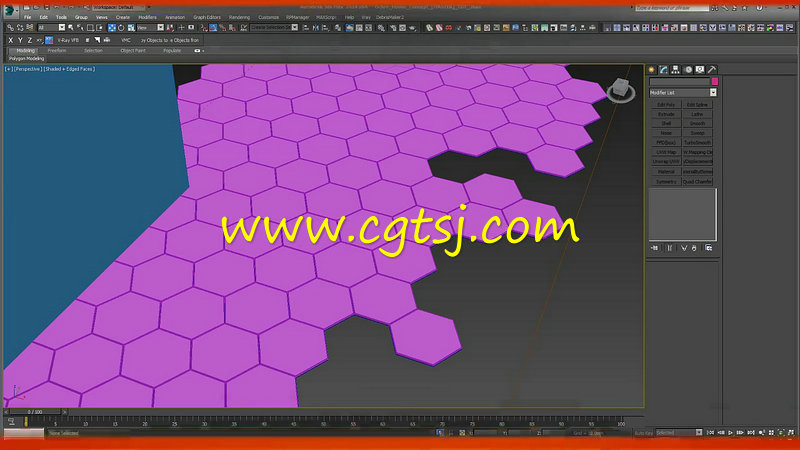The width and height of the screenshot is (800, 450).
Task: Open the Create command panel tab
Action: pyautogui.click(x=652, y=69)
